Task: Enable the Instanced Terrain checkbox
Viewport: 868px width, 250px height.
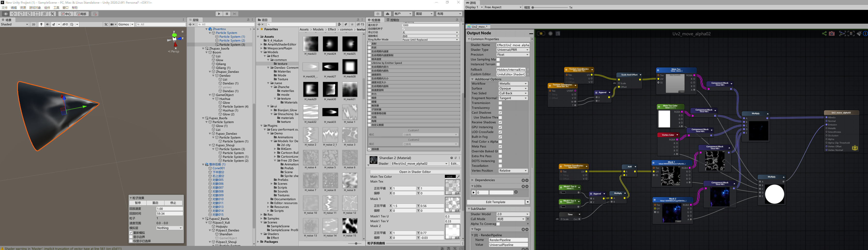Action: (x=498, y=64)
